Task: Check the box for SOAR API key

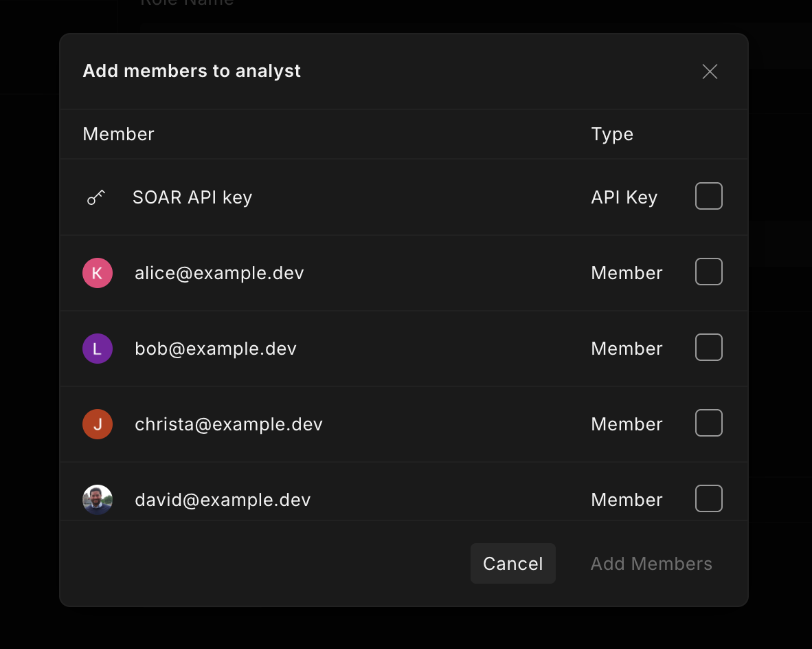Action: pos(708,196)
